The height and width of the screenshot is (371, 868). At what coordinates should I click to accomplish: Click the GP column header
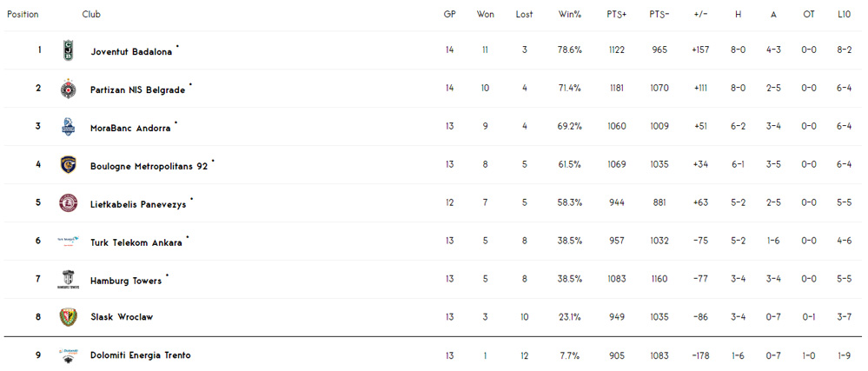coord(449,15)
